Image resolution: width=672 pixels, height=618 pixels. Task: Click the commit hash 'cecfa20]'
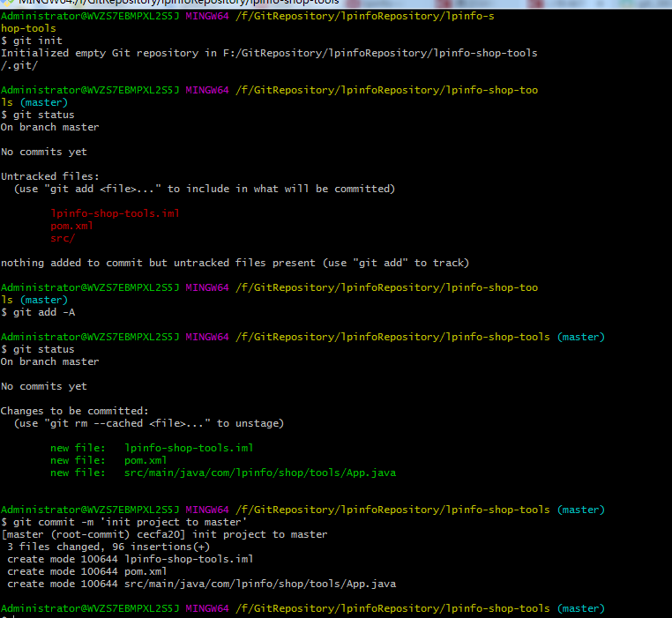pyautogui.click(x=161, y=534)
